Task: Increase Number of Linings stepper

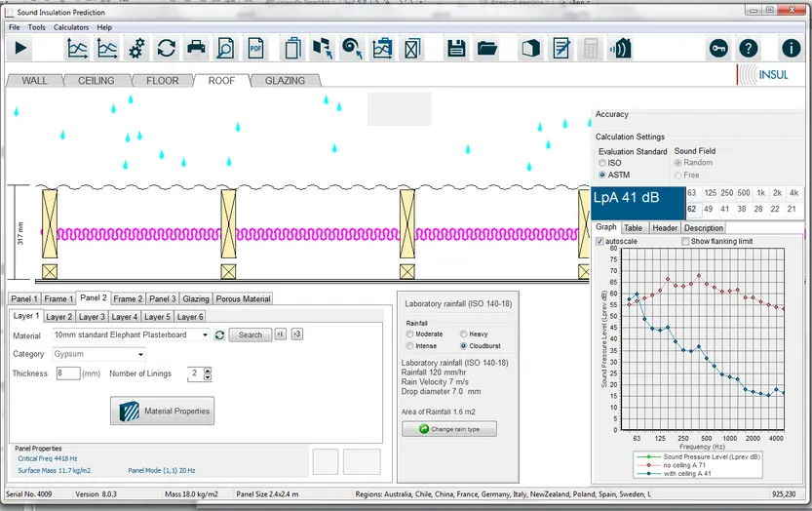Action: [x=208, y=371]
